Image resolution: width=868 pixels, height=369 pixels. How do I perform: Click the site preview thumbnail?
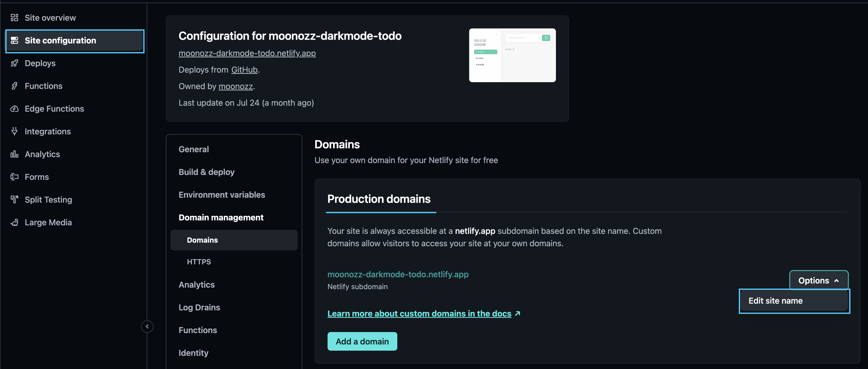point(512,55)
